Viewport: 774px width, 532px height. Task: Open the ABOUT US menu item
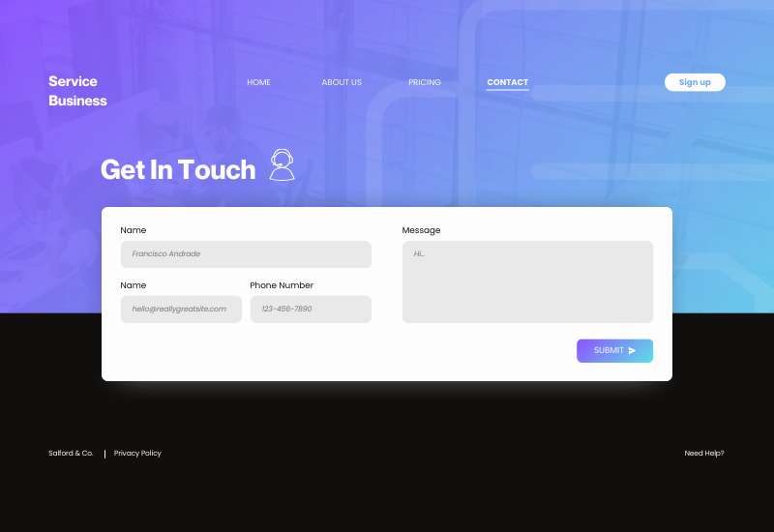[342, 82]
